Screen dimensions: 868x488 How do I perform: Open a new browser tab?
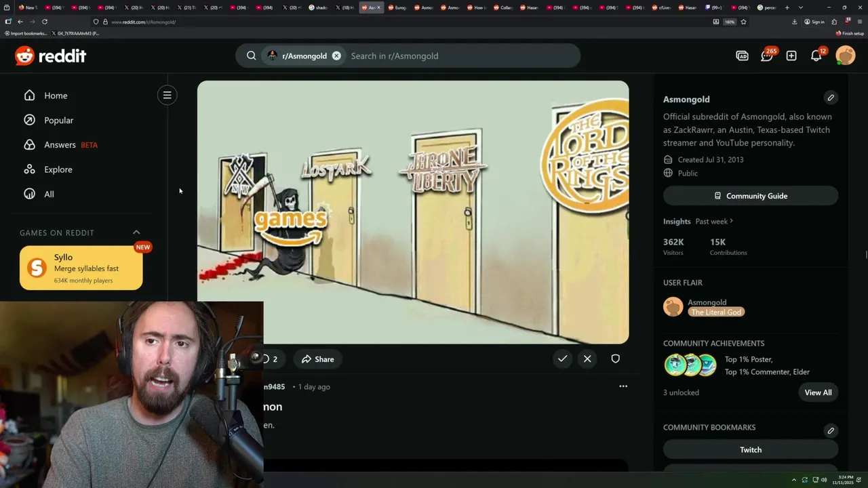click(787, 7)
